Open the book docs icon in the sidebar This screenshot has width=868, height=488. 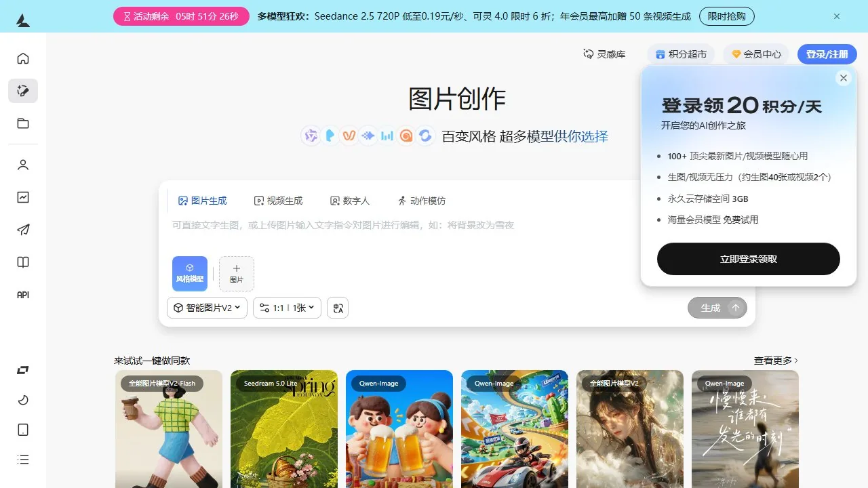pos(23,262)
